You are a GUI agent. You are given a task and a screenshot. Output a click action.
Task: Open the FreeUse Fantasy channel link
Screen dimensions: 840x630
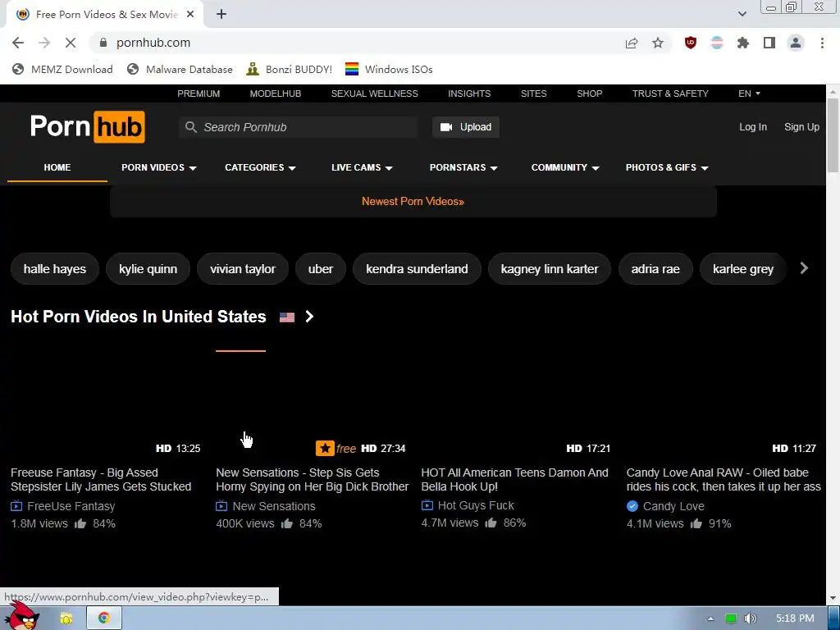pos(71,506)
